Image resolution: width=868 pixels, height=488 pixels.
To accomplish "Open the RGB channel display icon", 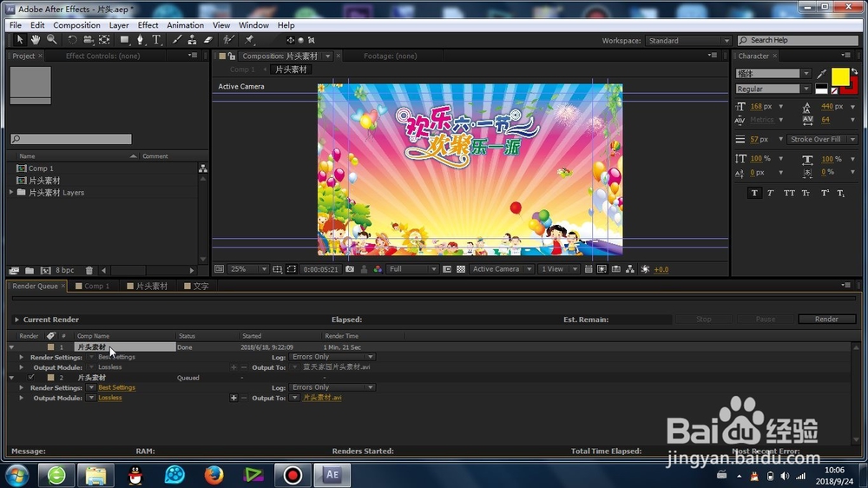I will pyautogui.click(x=378, y=269).
